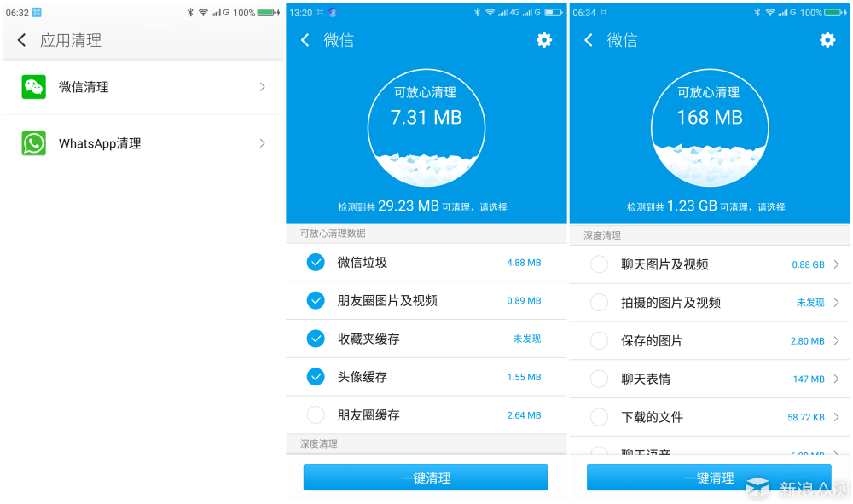Expand 聊天表情 details chevron

coord(836,379)
